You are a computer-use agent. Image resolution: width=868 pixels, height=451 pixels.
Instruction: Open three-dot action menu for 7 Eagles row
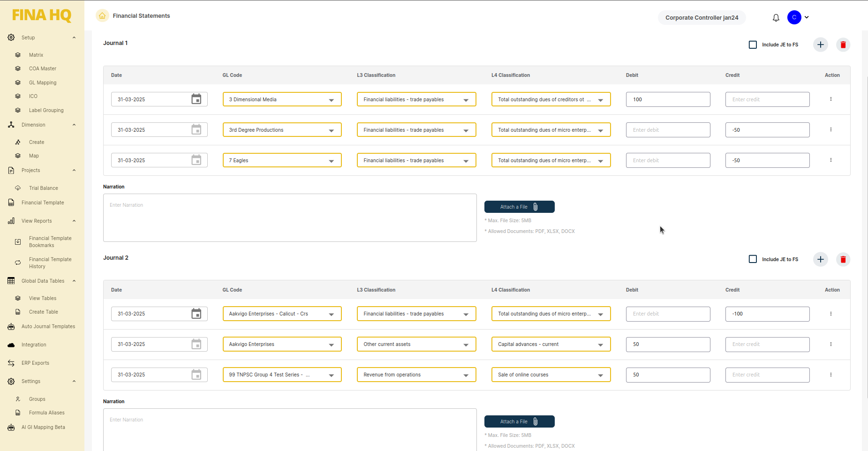(830, 160)
